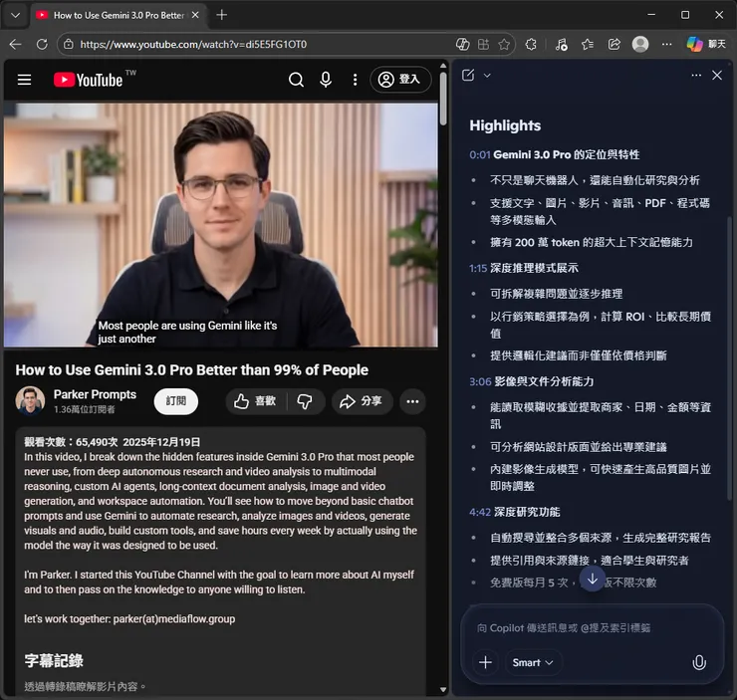Open the YouTube hamburger guide menu
Image resolution: width=737 pixels, height=700 pixels.
(x=25, y=80)
